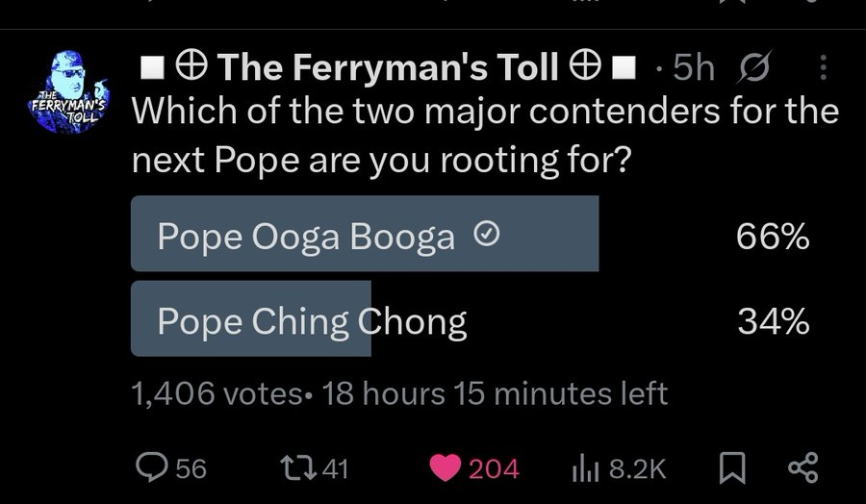
Task: Click the share icon
Action: [802, 467]
